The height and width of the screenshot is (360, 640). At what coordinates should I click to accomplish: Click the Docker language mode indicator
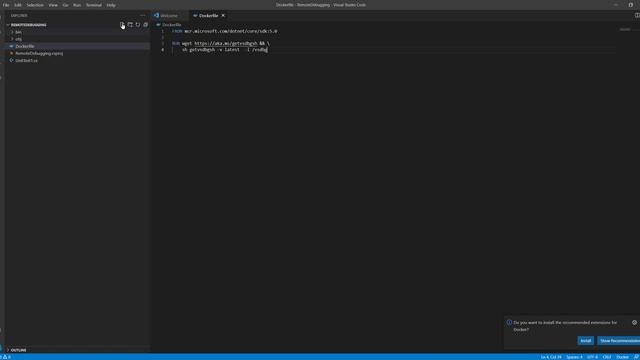coord(622,357)
